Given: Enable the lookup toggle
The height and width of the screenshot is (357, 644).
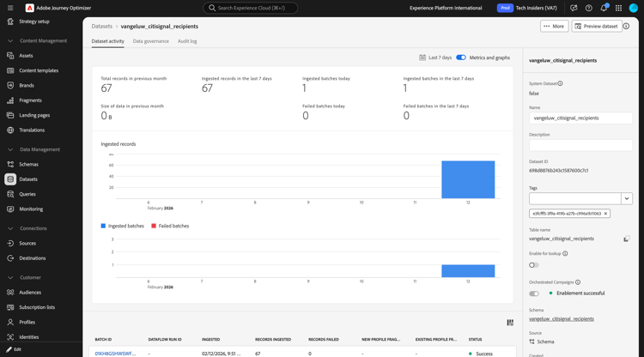Looking at the screenshot, I should coord(534,265).
